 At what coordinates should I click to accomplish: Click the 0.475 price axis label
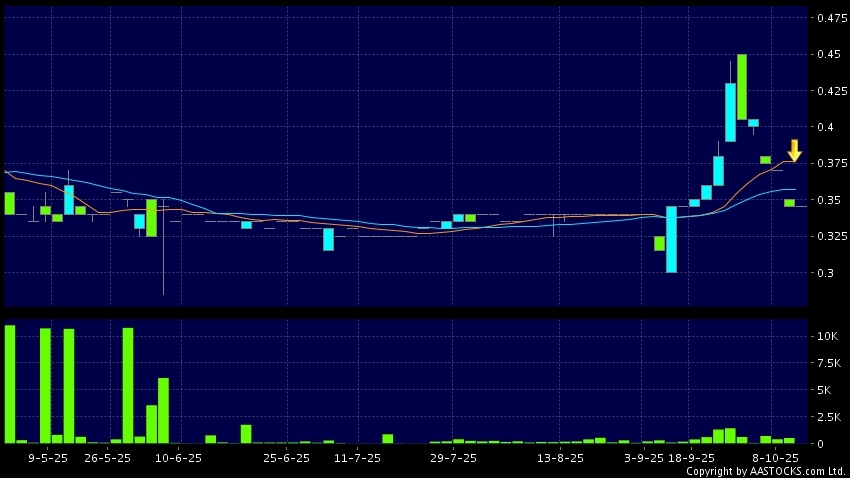coord(829,18)
